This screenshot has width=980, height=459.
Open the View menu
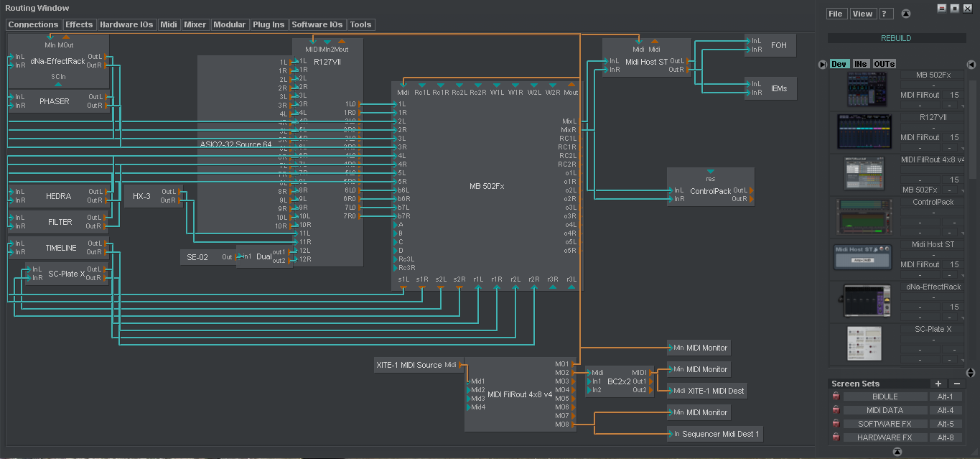tap(862, 13)
